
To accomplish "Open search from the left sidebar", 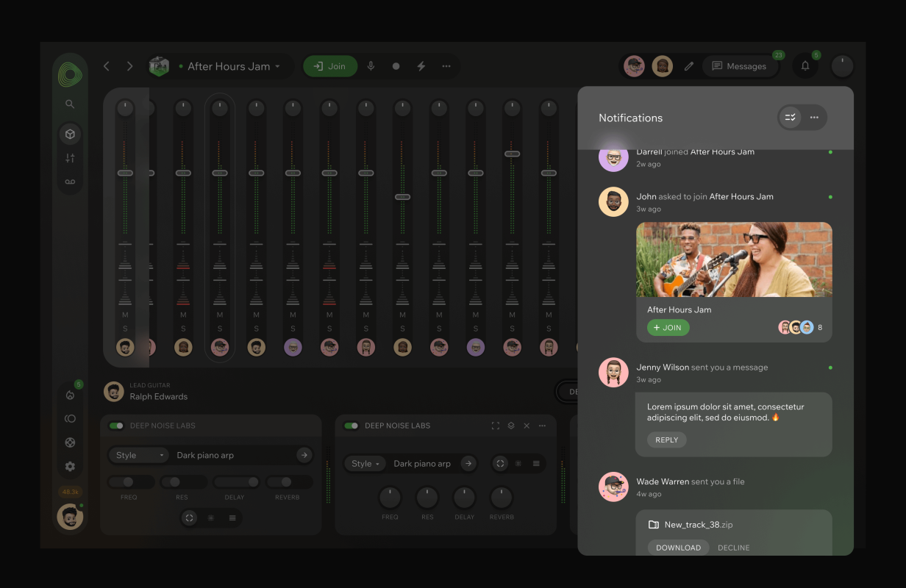I will click(70, 104).
